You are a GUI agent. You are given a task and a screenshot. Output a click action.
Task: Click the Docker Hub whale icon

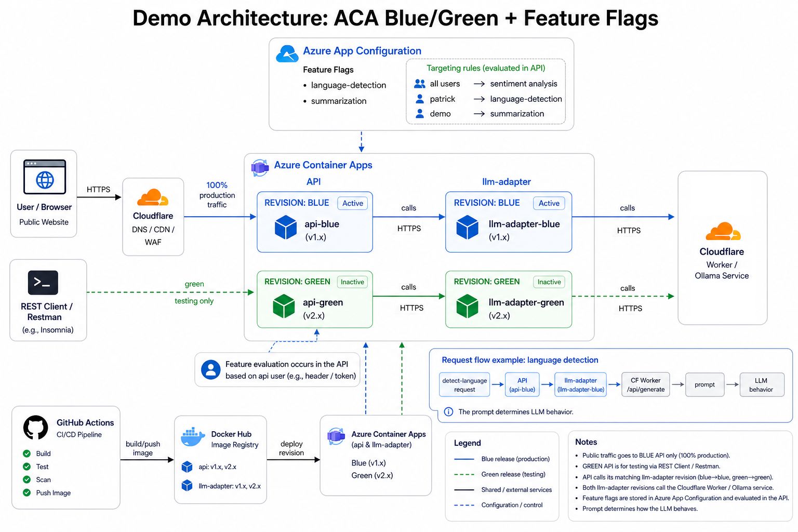click(193, 437)
